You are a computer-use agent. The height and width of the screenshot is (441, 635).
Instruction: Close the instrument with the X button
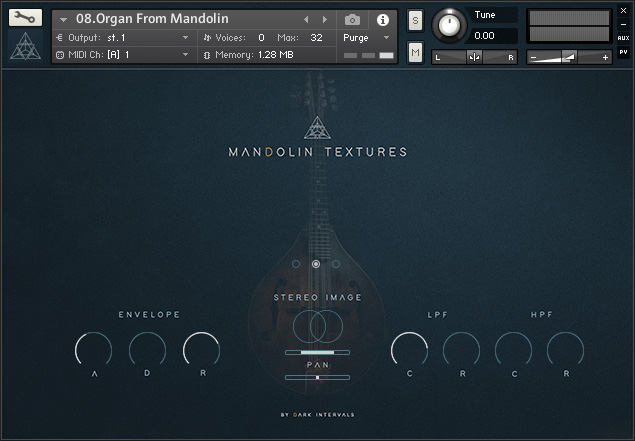pos(624,11)
